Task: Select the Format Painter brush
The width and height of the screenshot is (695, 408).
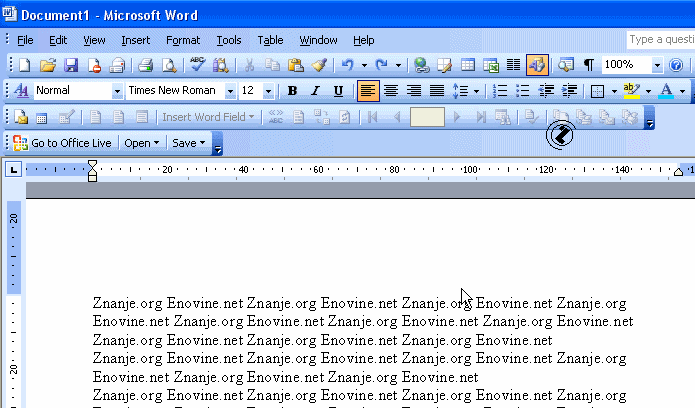Action: click(319, 65)
